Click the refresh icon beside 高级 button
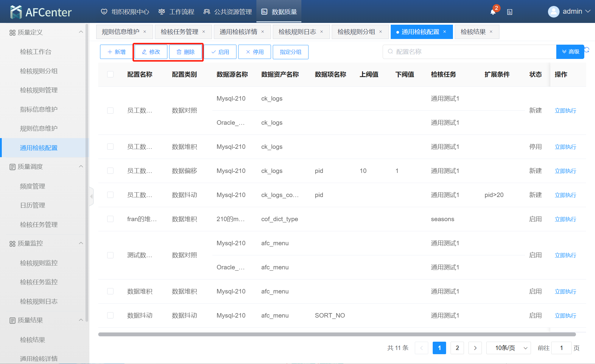 coord(587,50)
